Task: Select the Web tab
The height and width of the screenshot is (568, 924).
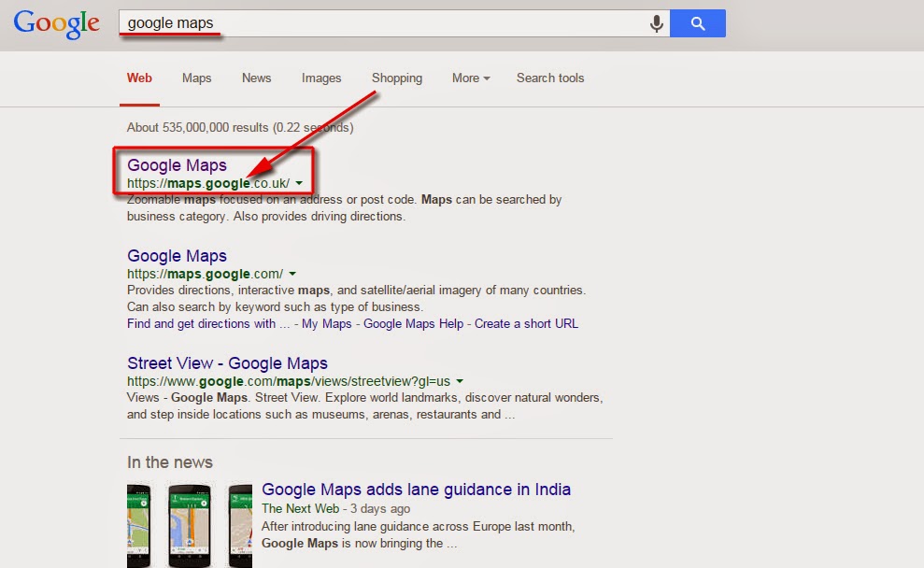Action: point(139,78)
